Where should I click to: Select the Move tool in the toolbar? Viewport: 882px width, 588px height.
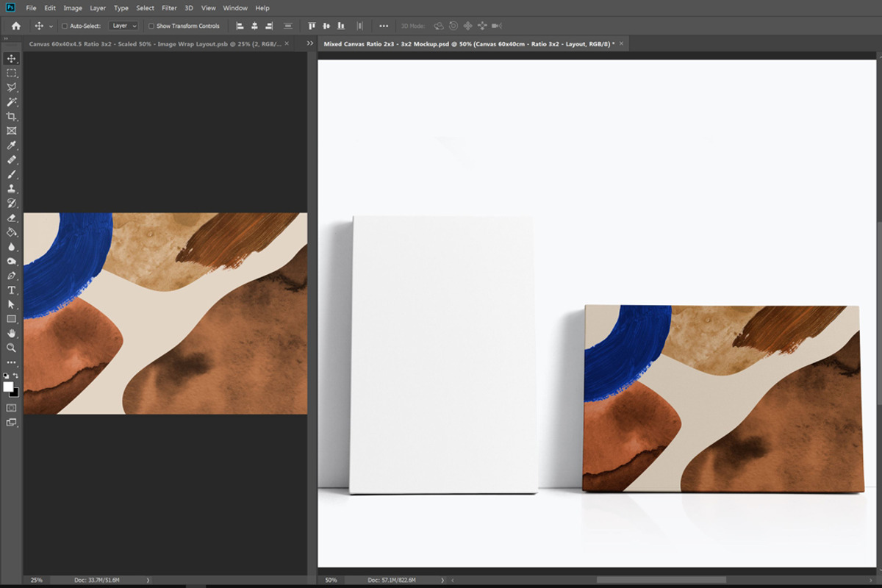click(11, 59)
